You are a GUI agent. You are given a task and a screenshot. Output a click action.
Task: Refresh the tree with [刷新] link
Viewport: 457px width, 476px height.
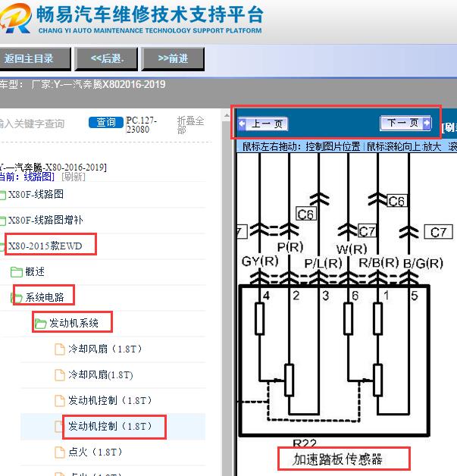pos(73,177)
